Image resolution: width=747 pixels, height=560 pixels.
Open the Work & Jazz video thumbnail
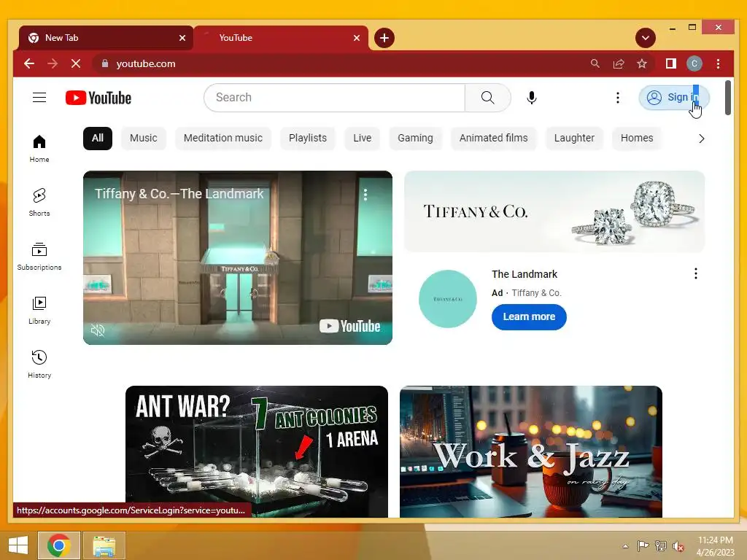pos(531,451)
